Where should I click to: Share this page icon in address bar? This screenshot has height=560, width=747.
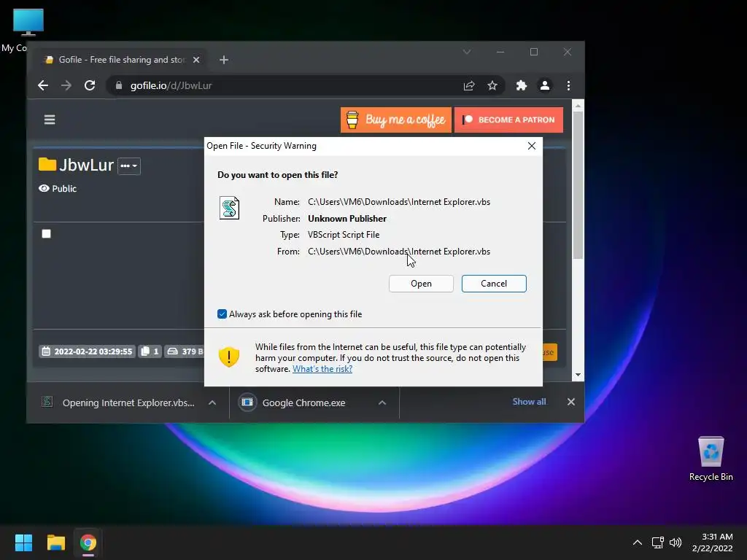tap(469, 86)
